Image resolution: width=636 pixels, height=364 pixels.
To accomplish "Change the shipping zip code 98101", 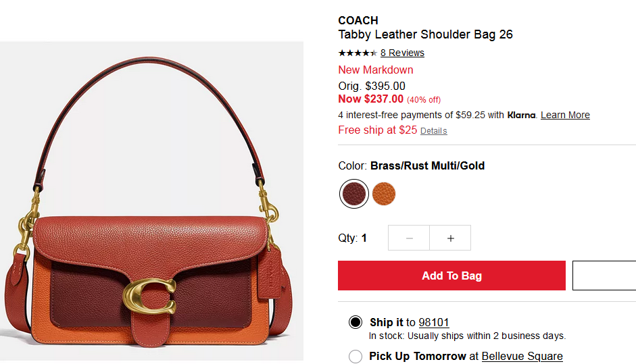I will pyautogui.click(x=434, y=322).
